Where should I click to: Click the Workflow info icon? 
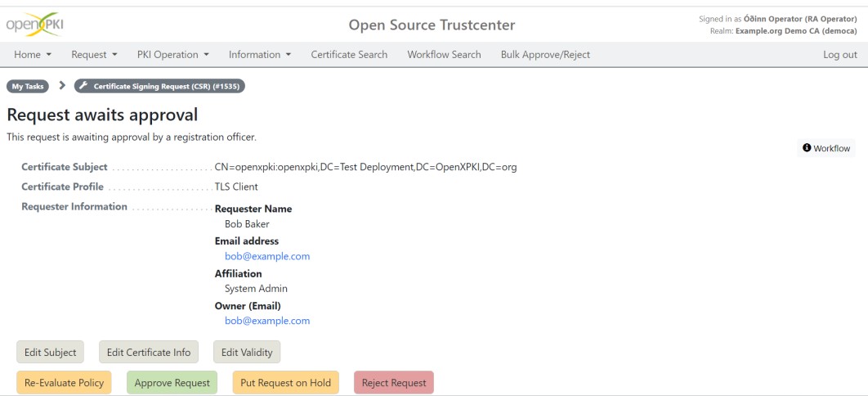[x=807, y=148]
